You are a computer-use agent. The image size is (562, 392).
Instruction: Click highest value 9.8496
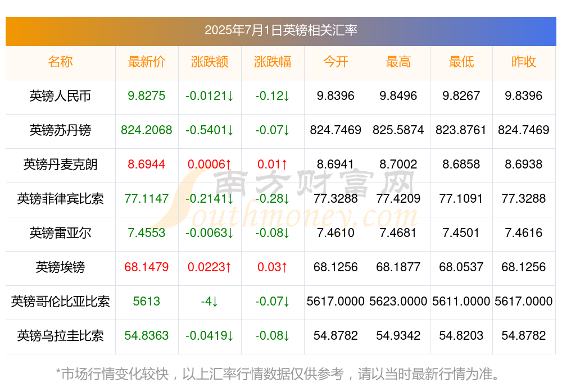(398, 96)
